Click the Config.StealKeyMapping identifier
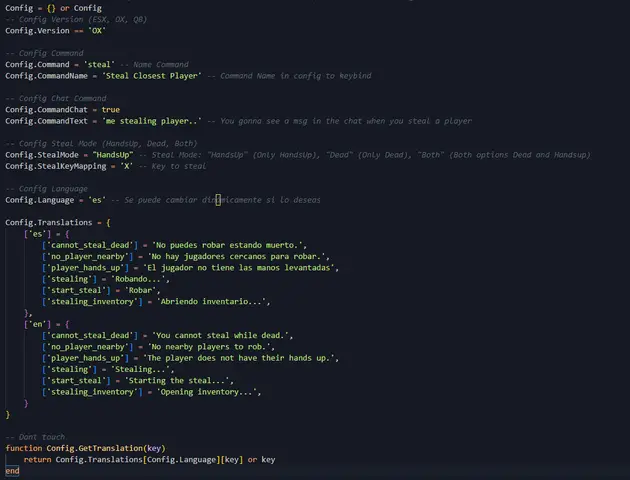This screenshot has width=630, height=480. coord(55,166)
